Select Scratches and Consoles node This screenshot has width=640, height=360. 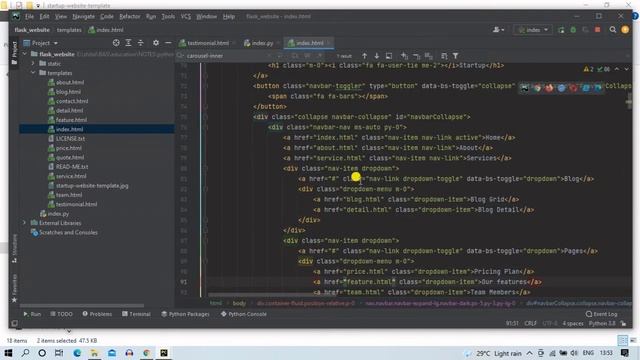(64, 233)
